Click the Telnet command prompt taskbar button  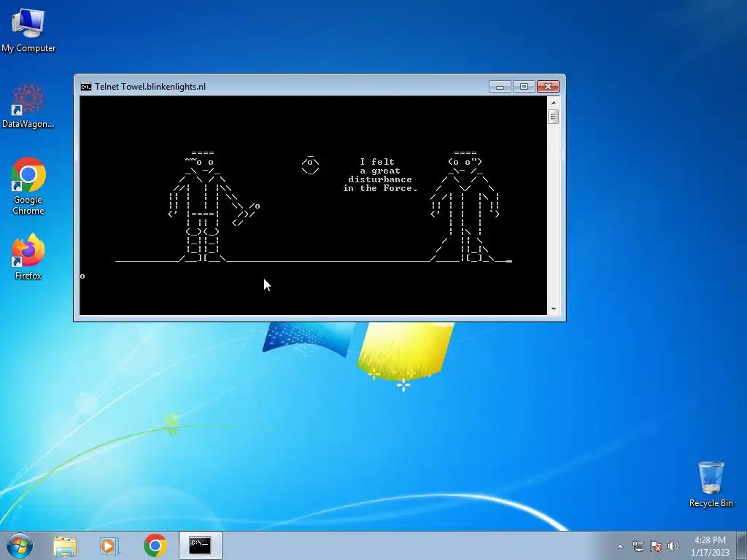point(200,545)
